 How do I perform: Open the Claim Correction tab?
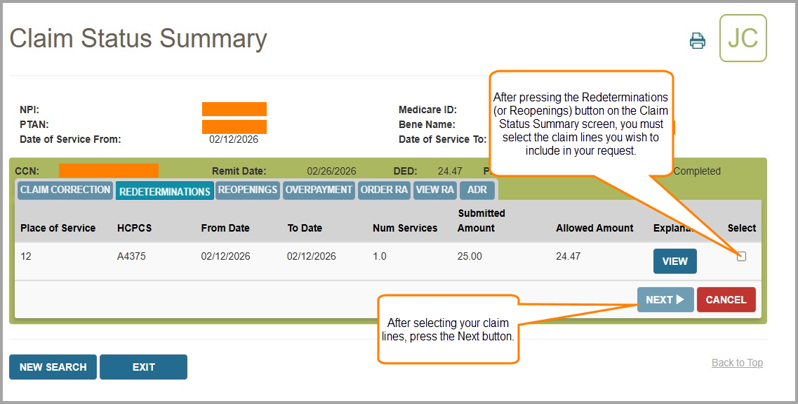[65, 190]
